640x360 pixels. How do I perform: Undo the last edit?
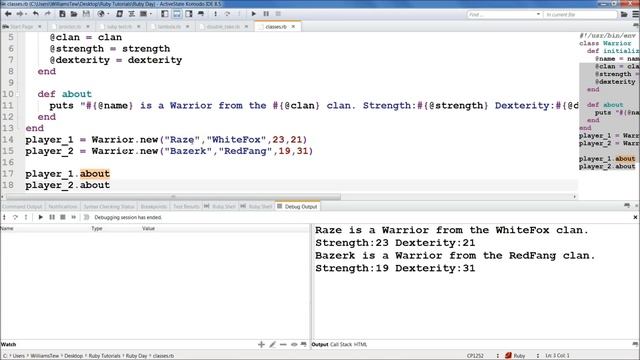(x=36, y=14)
